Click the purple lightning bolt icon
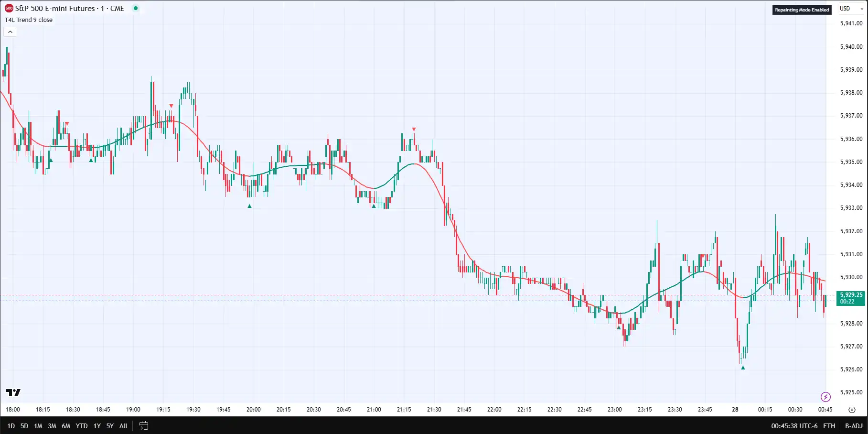Image resolution: width=868 pixels, height=434 pixels. 825,397
